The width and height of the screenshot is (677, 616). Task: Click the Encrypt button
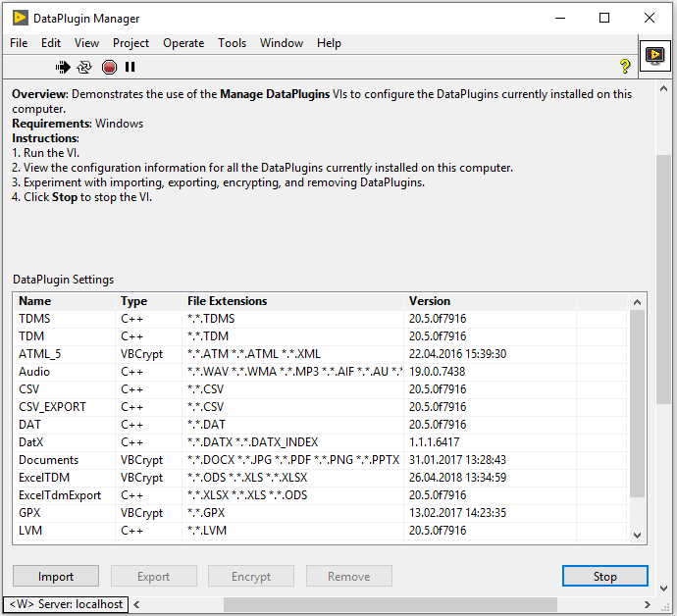[x=251, y=577]
